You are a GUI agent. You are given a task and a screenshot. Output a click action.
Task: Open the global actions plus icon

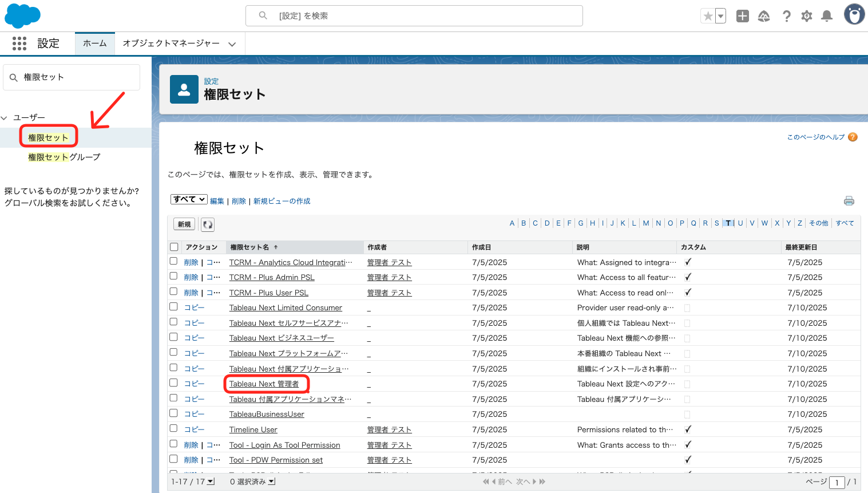pos(743,16)
